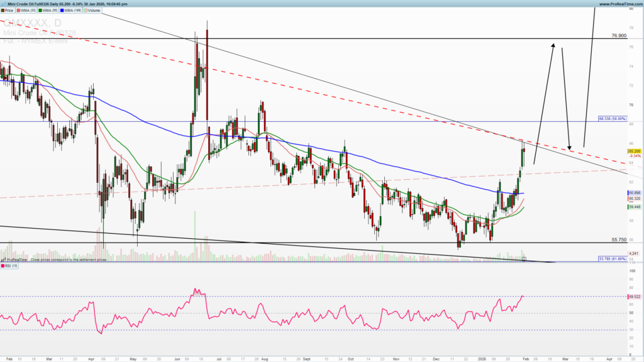644x362 pixels.
Task: Click the Volume indicator icon in the legend
Action: (86, 10)
